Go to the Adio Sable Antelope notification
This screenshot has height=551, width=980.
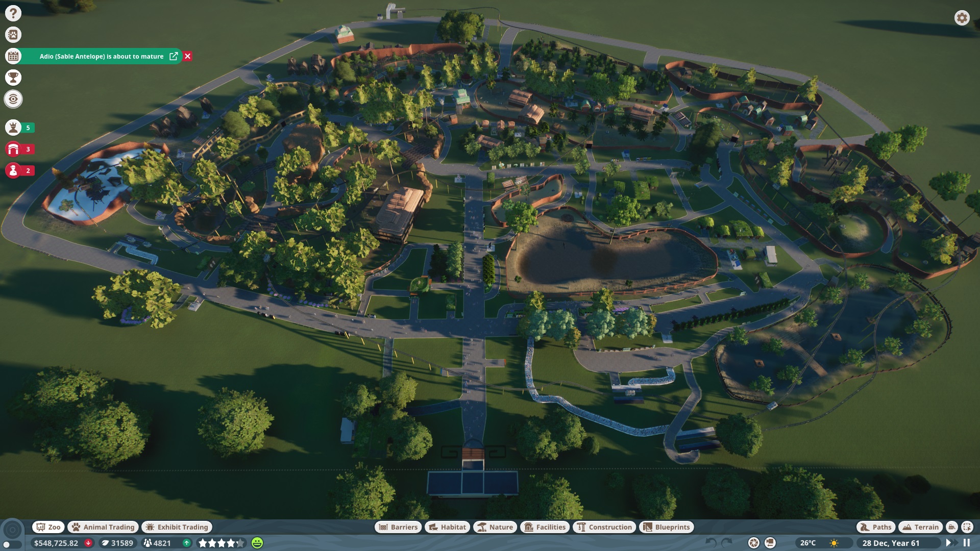[102, 57]
